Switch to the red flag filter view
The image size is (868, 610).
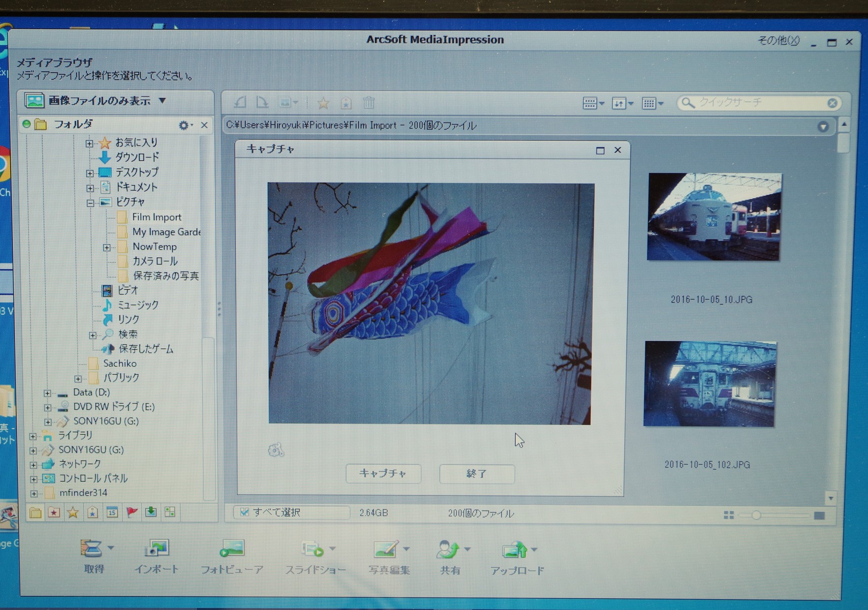tap(132, 512)
